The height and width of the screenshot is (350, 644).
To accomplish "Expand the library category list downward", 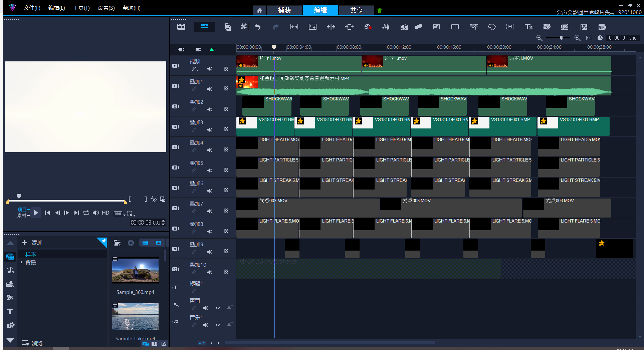I will coord(10,340).
